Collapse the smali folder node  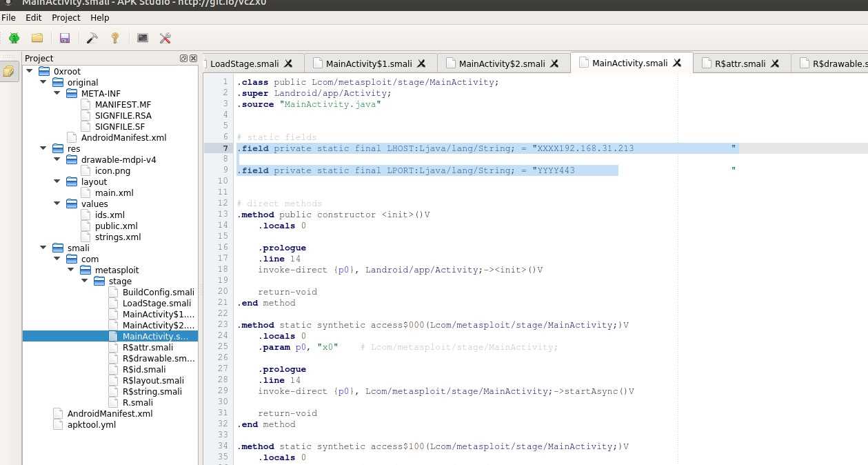(43, 248)
